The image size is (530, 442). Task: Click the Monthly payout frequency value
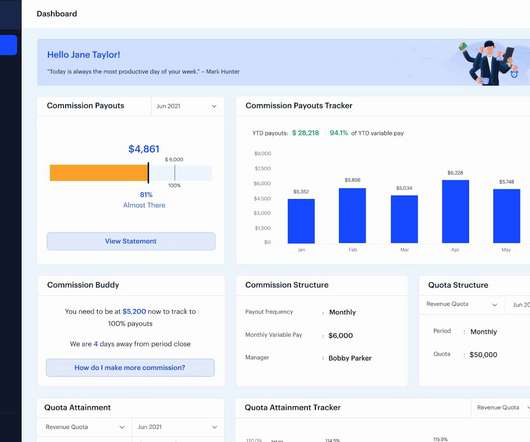click(342, 312)
